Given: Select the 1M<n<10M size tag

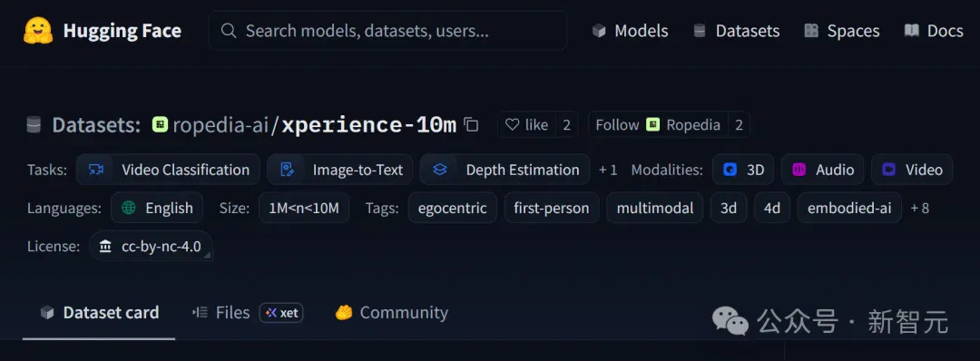Looking at the screenshot, I should (x=304, y=208).
